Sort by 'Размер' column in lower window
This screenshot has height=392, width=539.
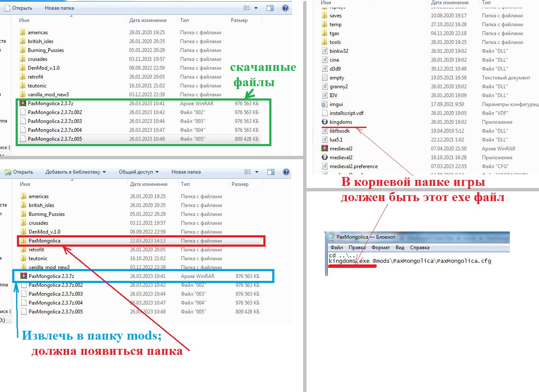[240, 184]
